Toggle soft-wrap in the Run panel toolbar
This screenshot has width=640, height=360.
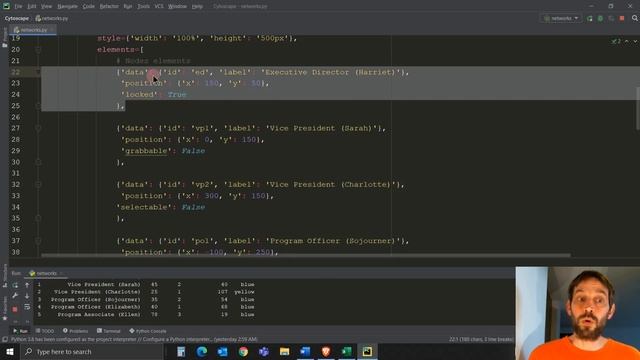click(x=27, y=307)
